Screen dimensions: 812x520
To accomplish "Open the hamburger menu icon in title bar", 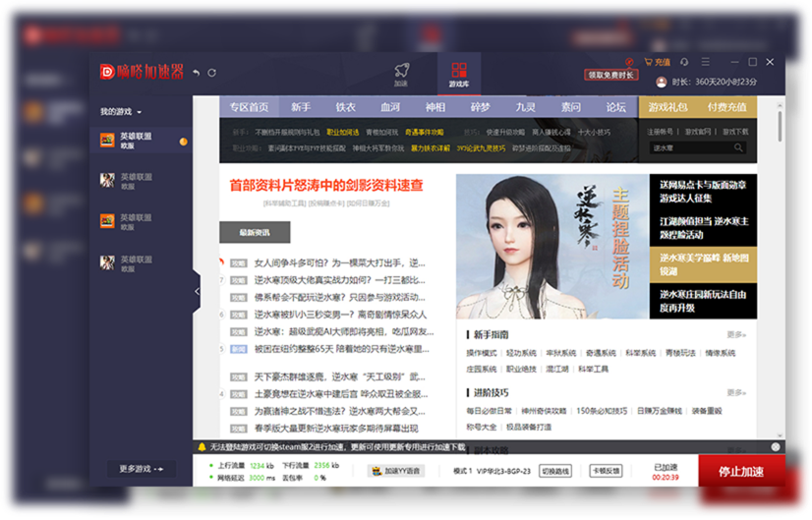I will (x=705, y=62).
